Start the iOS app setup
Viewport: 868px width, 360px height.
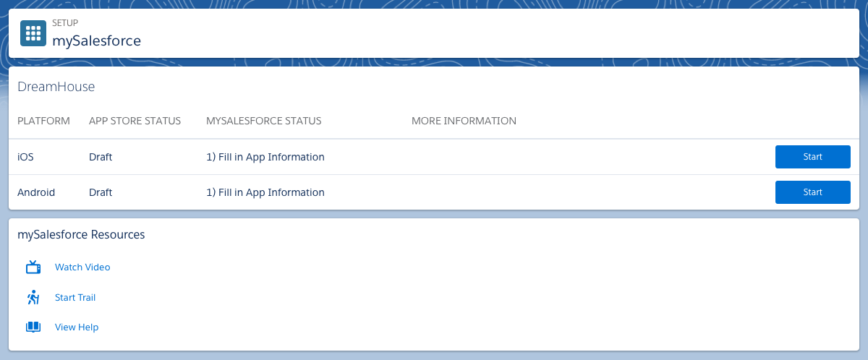(812, 157)
